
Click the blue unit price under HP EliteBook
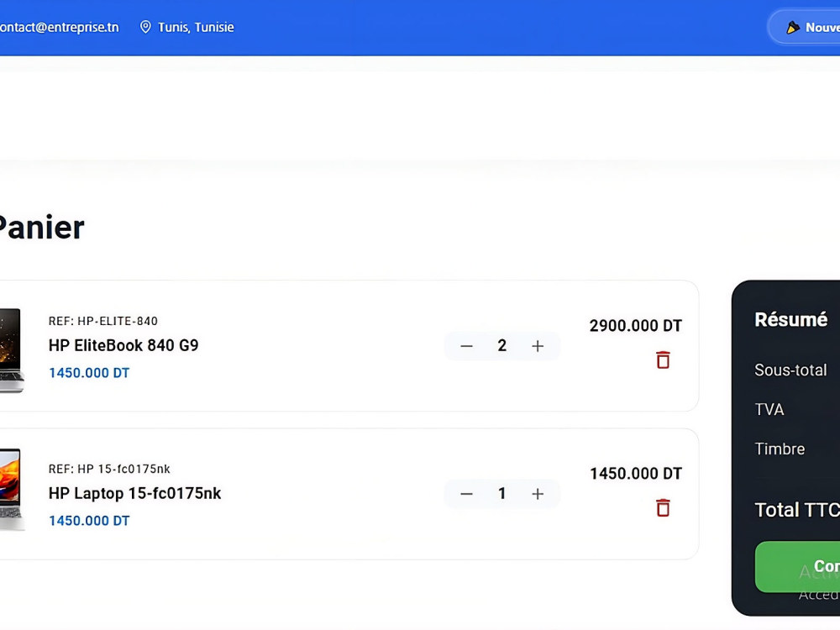pos(89,373)
